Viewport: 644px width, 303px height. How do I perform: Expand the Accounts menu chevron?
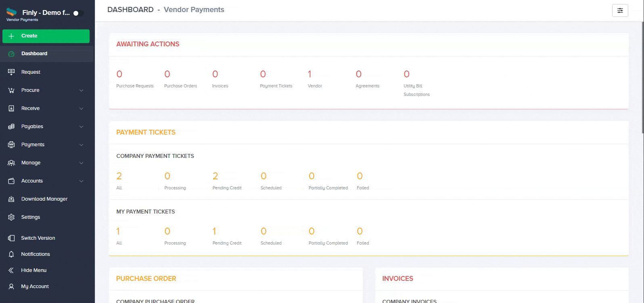pyautogui.click(x=81, y=181)
